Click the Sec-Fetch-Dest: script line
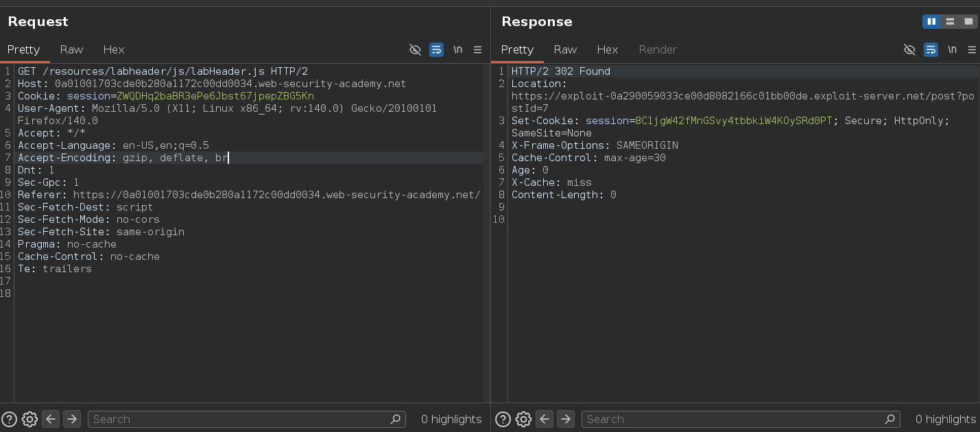The image size is (980, 432). (x=86, y=207)
